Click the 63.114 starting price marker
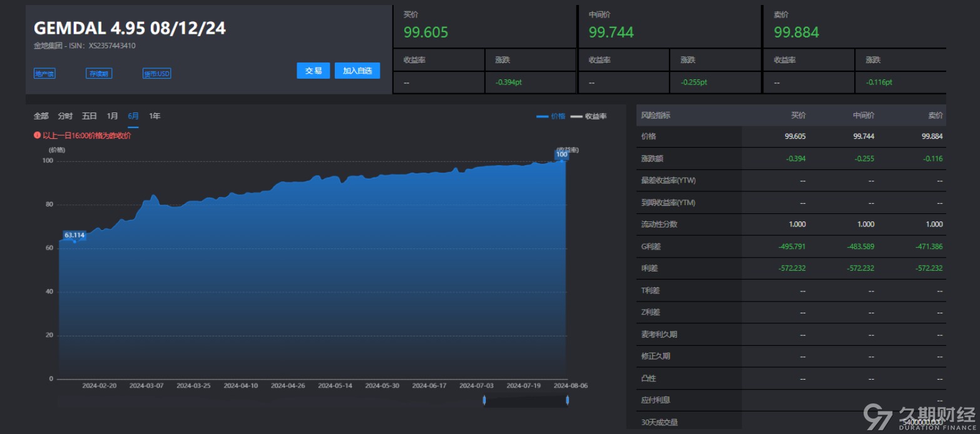980x434 pixels. pyautogui.click(x=74, y=235)
